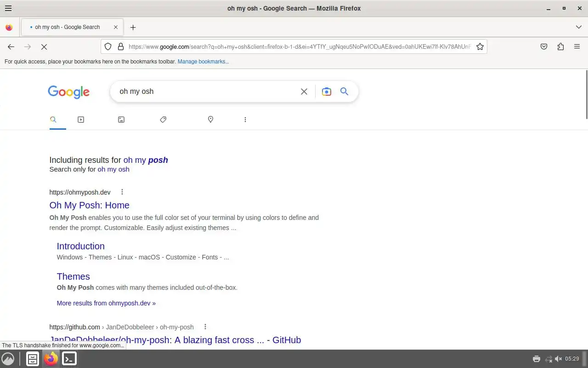Open the JanDeDobbeleer/oh-my-posh GitHub result
The image size is (588, 368).
[175, 340]
